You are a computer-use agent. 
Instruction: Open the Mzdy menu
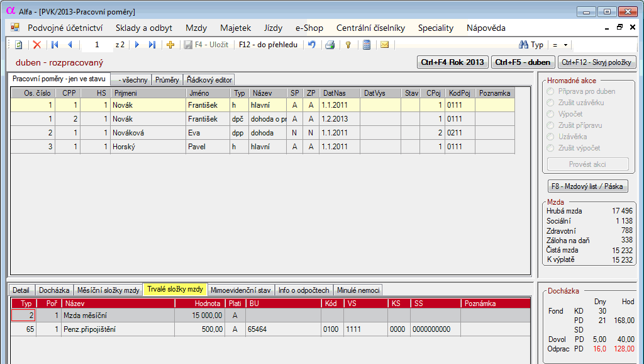pos(196,28)
